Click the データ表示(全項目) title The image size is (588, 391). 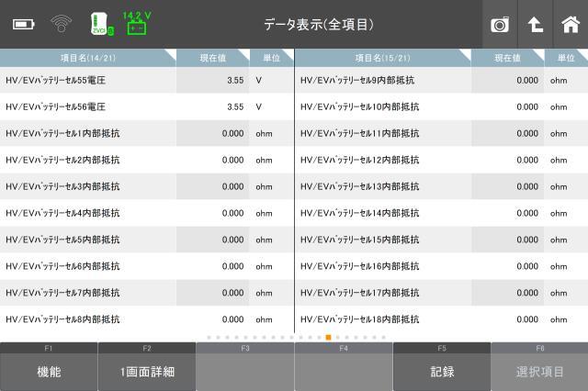(319, 25)
